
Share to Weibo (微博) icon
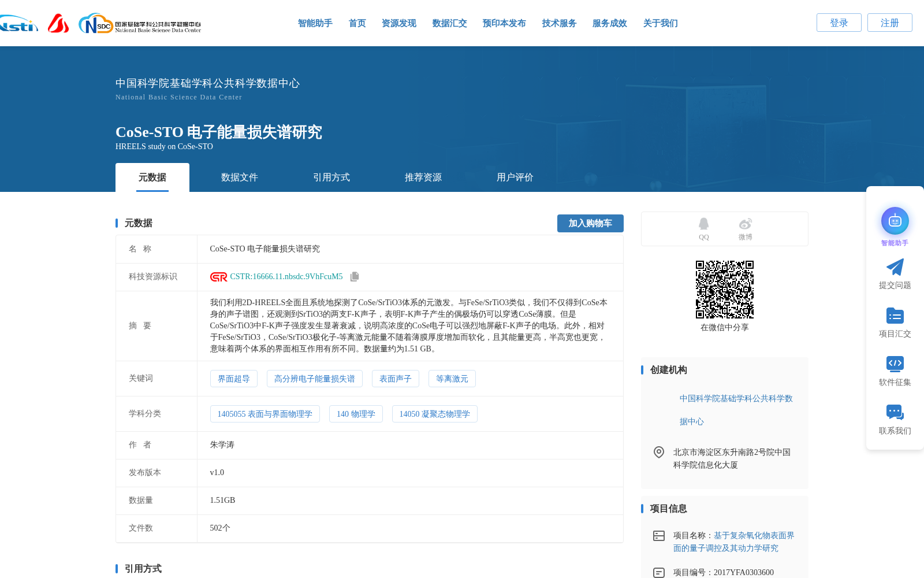coord(745,224)
